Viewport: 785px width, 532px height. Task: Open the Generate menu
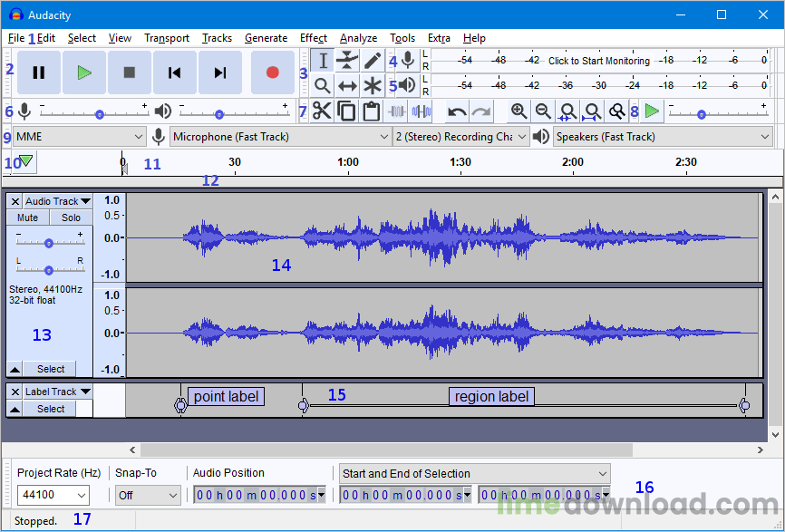tap(266, 38)
